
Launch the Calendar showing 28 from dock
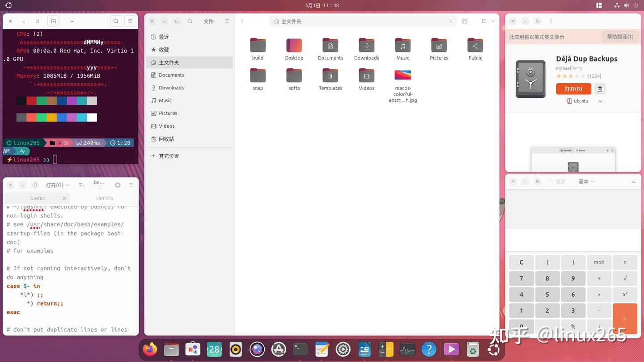click(x=214, y=349)
